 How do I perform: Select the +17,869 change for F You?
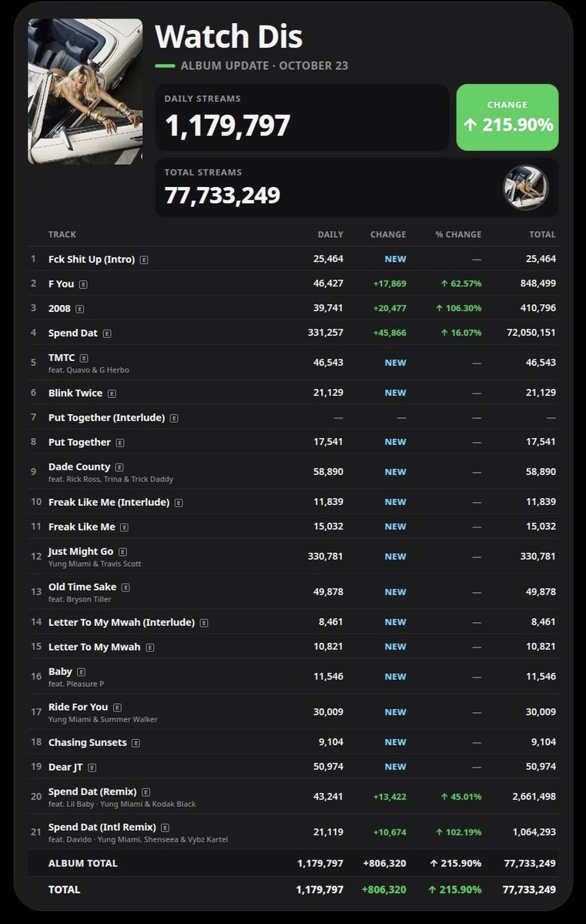[x=390, y=283]
